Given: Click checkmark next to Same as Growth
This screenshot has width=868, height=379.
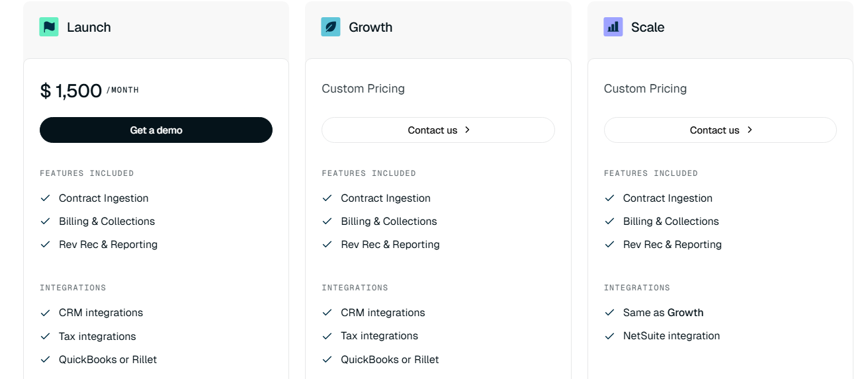Looking at the screenshot, I should click(x=610, y=312).
